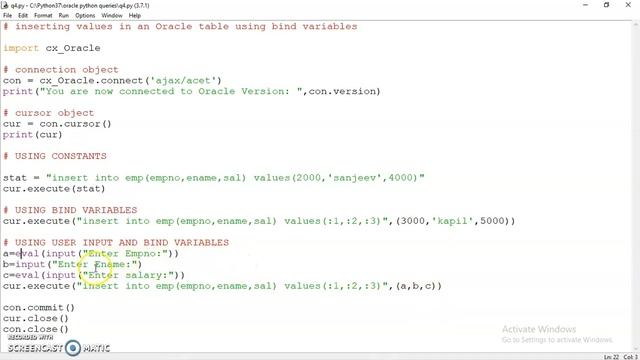Screen dimensions: 640x360
Task: Click the execute line ending with (a,b,c)
Action: [222, 286]
